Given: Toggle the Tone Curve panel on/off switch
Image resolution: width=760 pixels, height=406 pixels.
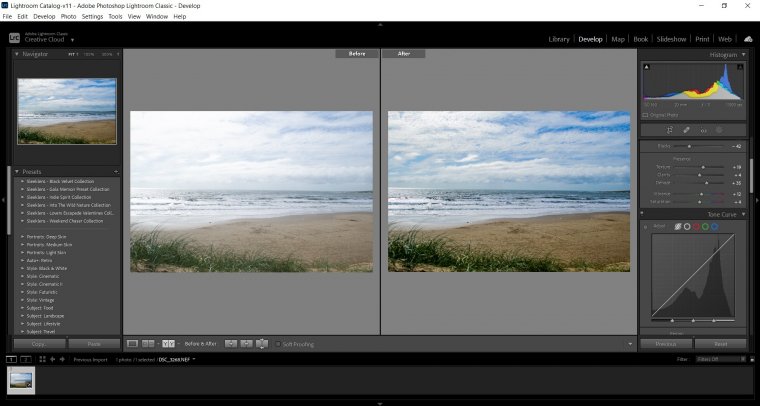Looking at the screenshot, I should 642,214.
